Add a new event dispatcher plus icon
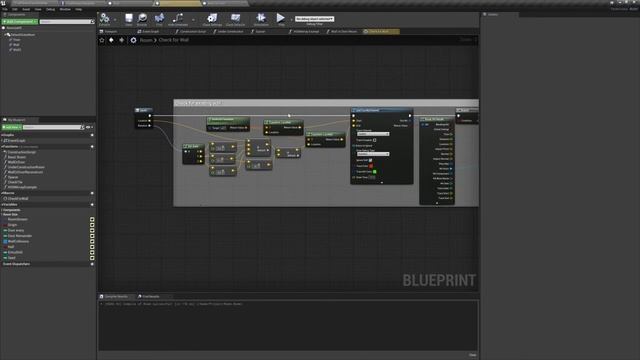640x360 pixels. tap(92, 264)
